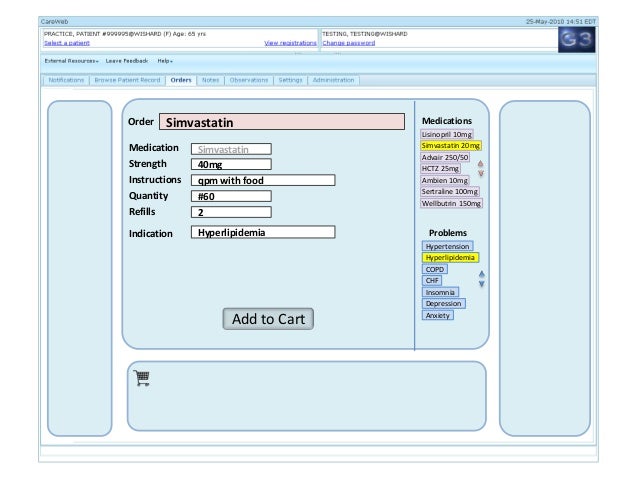This screenshot has height=479, width=638.
Task: Pick the Depression problem tag
Action: tap(444, 303)
